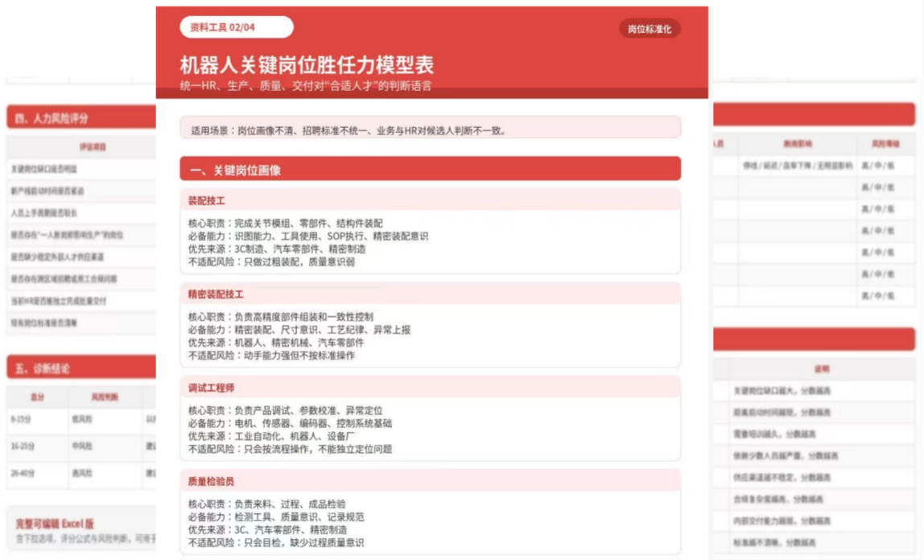Select cell 停线/延迟/良率下降/无明显影响 on right page

click(798, 166)
